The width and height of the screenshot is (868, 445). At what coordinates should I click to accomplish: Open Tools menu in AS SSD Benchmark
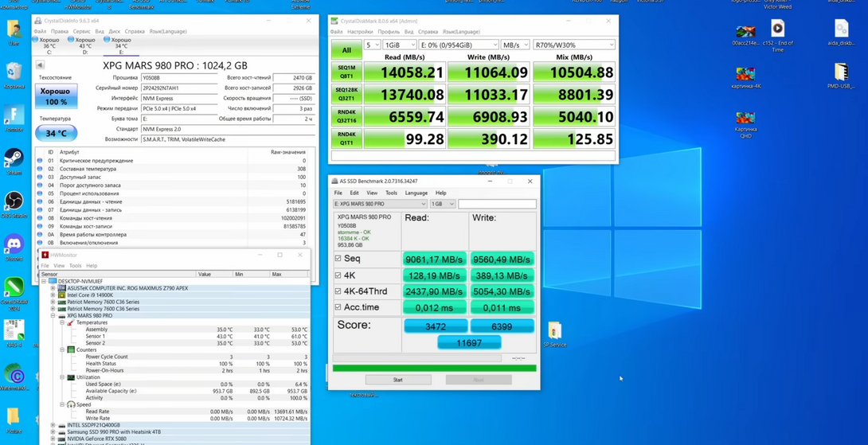(391, 193)
